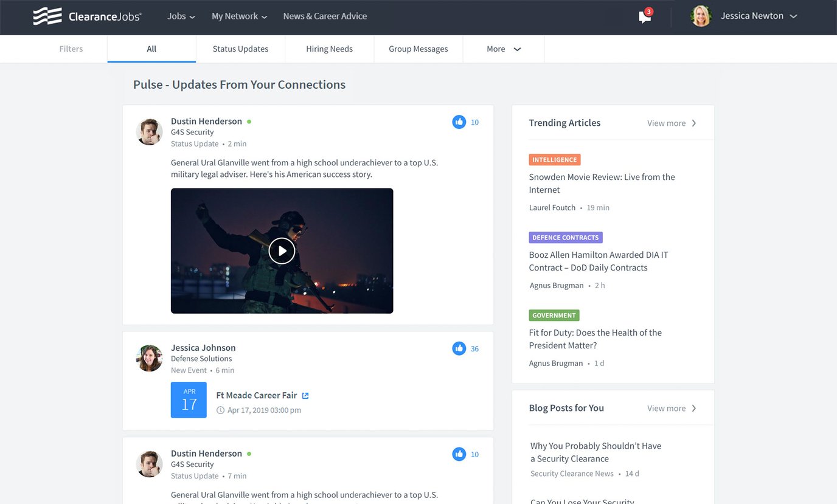Like Jessica Johnson's Ft Meade event post
This screenshot has height=504, width=837.
[459, 348]
